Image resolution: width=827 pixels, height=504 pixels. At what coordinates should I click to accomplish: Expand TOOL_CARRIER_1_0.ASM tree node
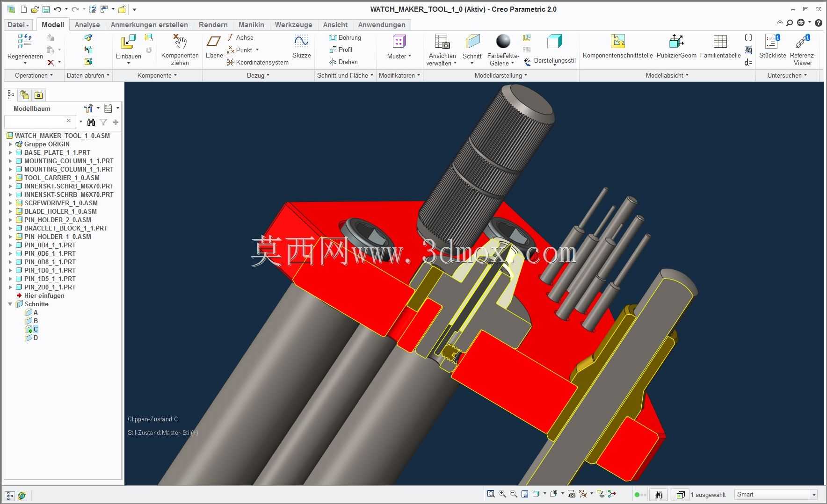[10, 178]
